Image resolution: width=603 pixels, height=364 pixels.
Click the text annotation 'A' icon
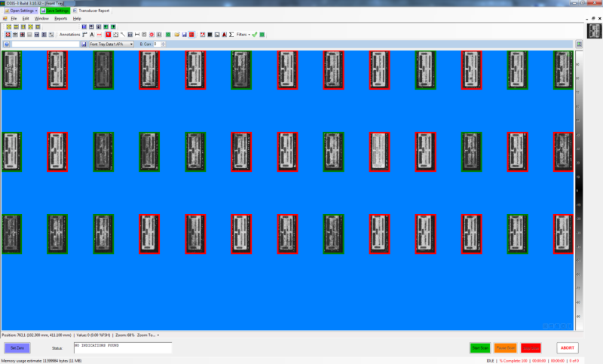point(92,35)
